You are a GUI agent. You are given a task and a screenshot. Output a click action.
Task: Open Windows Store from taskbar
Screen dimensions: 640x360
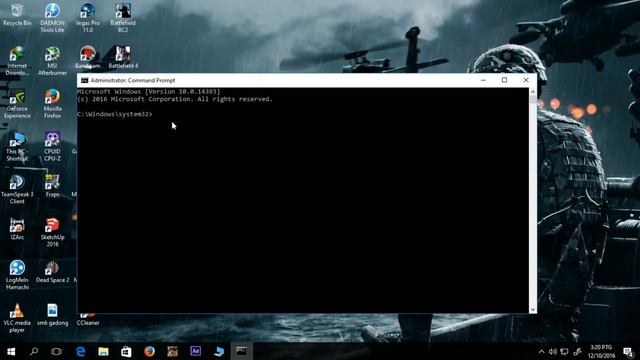(x=126, y=351)
